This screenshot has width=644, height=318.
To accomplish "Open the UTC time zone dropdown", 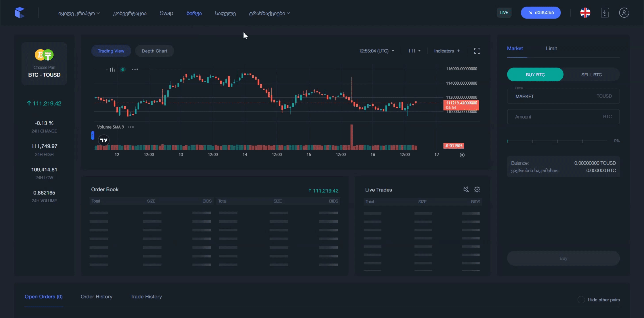I will tap(376, 51).
